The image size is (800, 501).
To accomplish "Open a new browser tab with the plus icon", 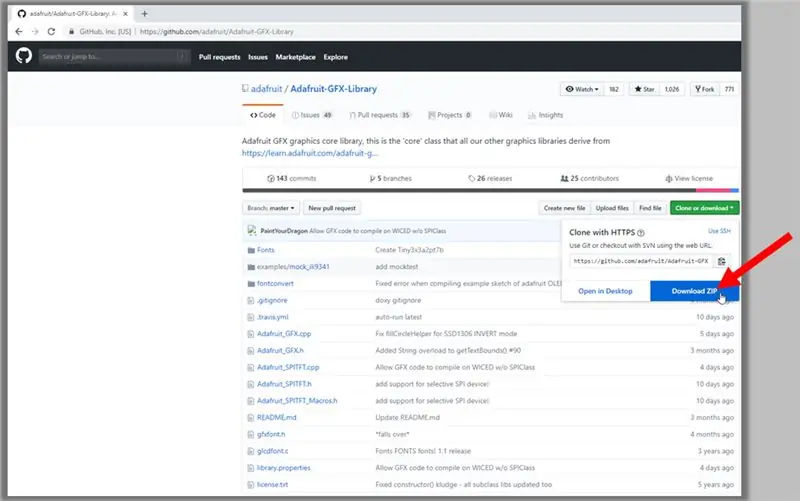I will coord(144,14).
